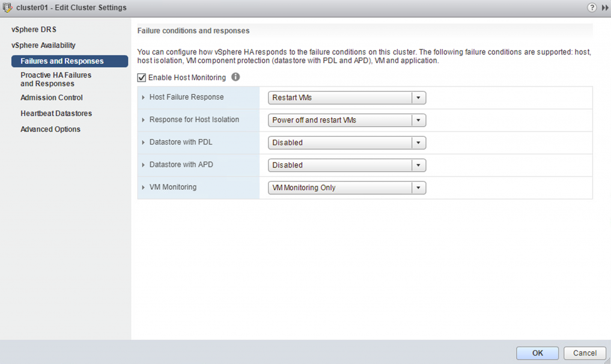
Task: Open the Datastore with PDL Disabled dropdown
Action: [x=347, y=142]
